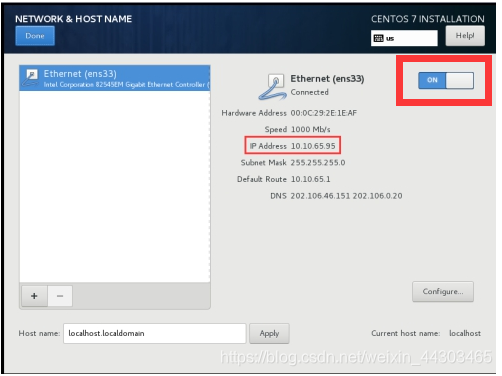Click Default Route value 10.10.65.1
Viewport: 502px width, 376px height.
[x=311, y=179]
